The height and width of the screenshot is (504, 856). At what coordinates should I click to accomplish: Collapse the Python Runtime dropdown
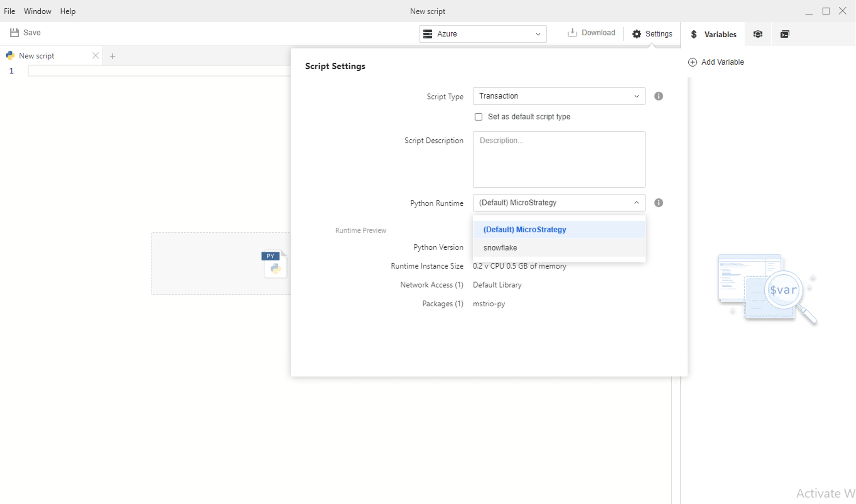click(636, 203)
